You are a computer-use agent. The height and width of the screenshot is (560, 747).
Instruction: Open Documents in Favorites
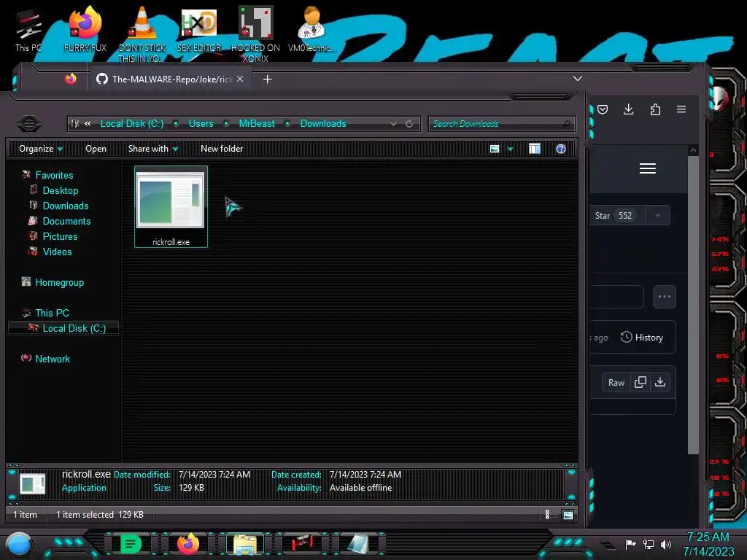[66, 221]
